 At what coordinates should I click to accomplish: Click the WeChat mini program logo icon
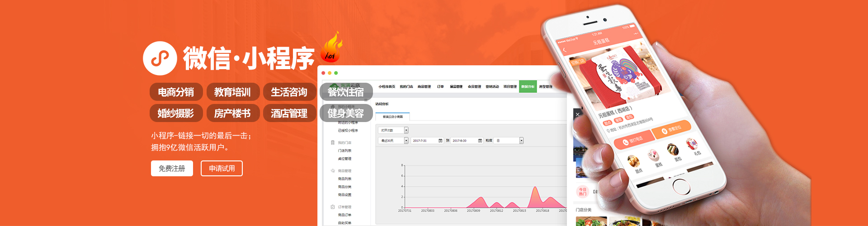[160, 58]
